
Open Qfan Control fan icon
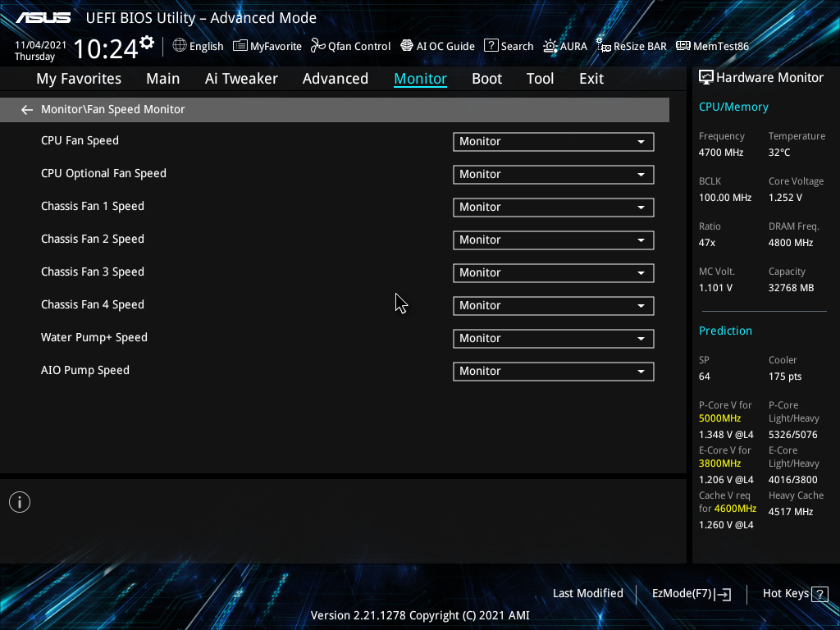(x=318, y=46)
